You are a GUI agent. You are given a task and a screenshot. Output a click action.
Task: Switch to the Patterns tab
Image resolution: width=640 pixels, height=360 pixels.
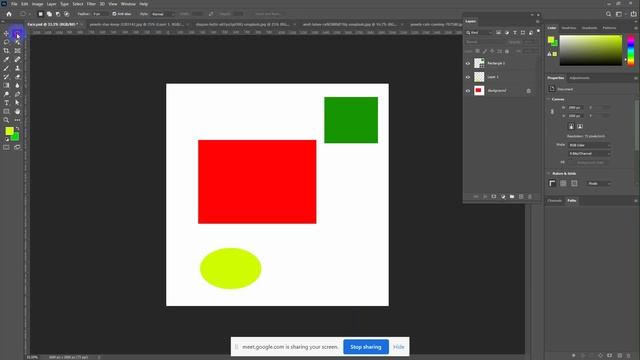(609, 28)
